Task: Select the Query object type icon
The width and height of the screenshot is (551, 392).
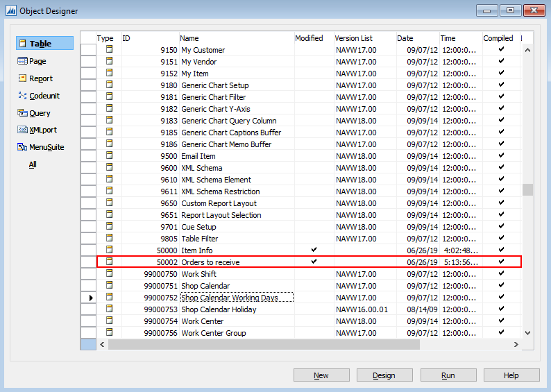Action: click(23, 113)
